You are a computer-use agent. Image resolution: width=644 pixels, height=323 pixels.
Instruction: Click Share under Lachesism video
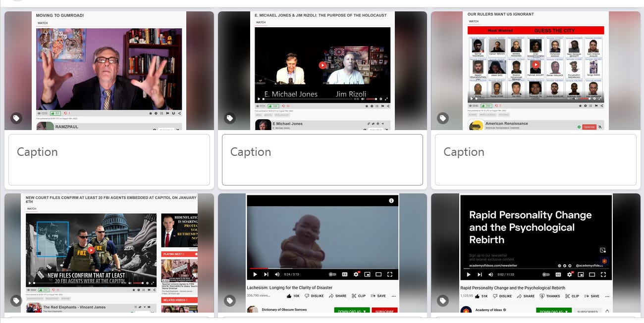coord(337,296)
